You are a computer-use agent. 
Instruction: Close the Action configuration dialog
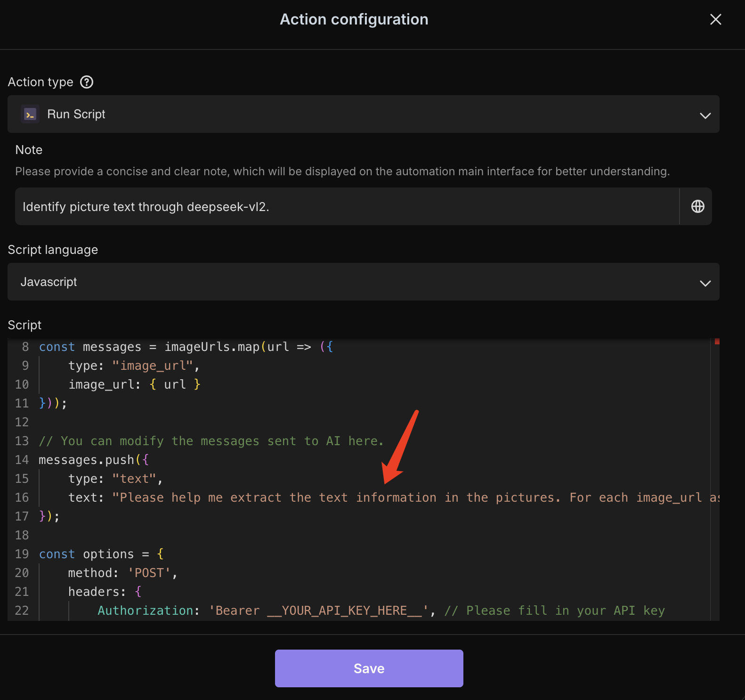pyautogui.click(x=715, y=19)
